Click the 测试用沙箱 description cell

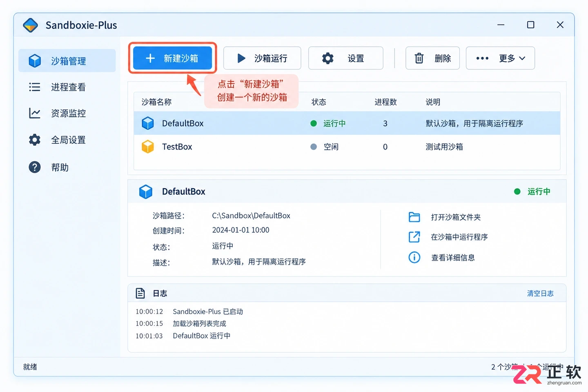[x=444, y=147]
